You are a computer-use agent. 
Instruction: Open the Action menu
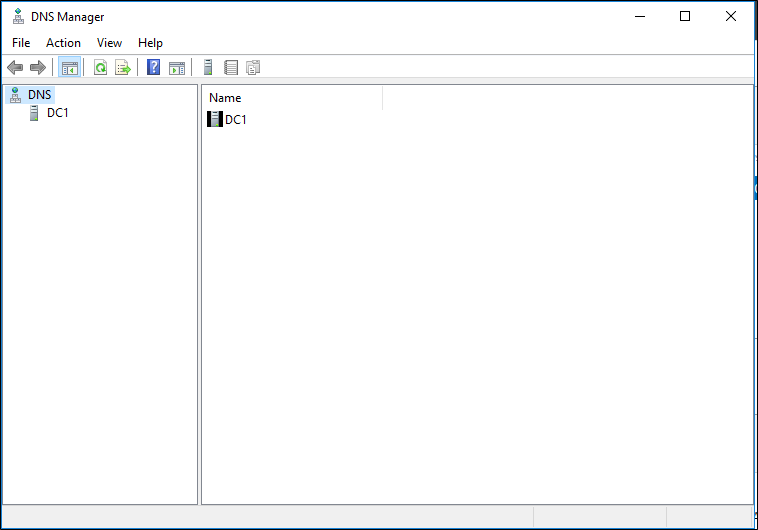(63, 43)
